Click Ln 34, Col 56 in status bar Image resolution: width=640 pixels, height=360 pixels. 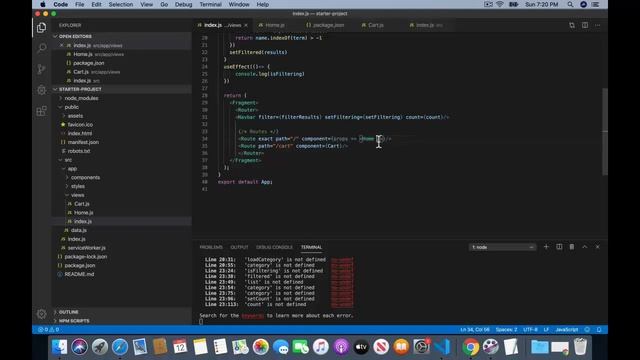click(475, 329)
